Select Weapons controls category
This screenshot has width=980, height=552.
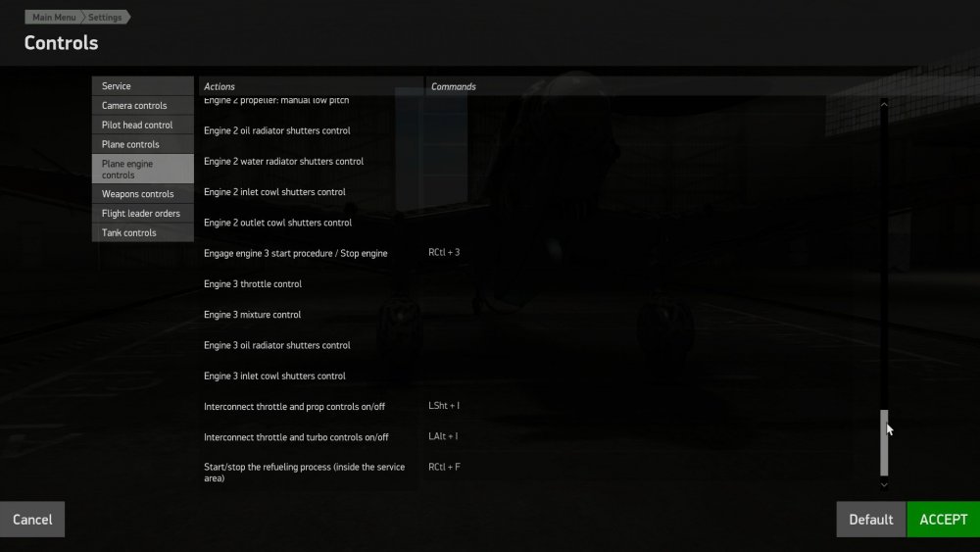[142, 194]
